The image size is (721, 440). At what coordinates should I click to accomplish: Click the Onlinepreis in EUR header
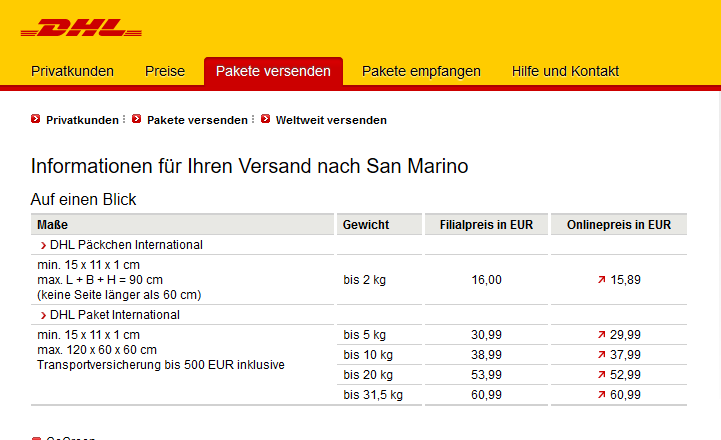click(x=618, y=224)
